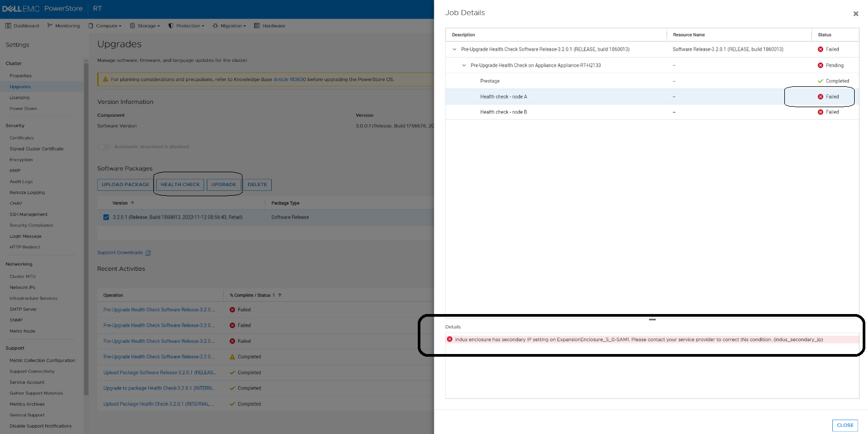Select Licensing in the settings sidebar
Viewport: 868px width, 434px height.
click(20, 98)
